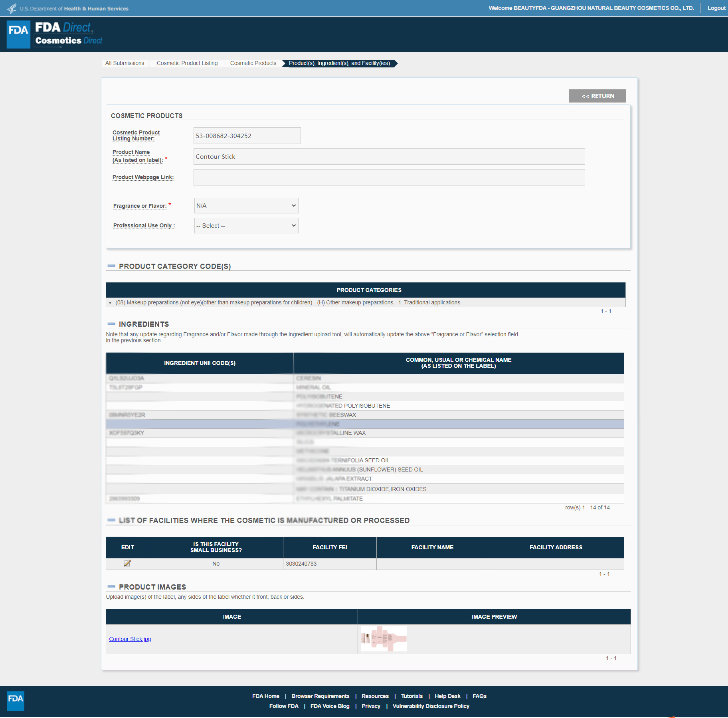Select the TITANIUM DIOXIDE, IRON OXIDES row
The width and height of the screenshot is (728, 718).
pyautogui.click(x=365, y=489)
